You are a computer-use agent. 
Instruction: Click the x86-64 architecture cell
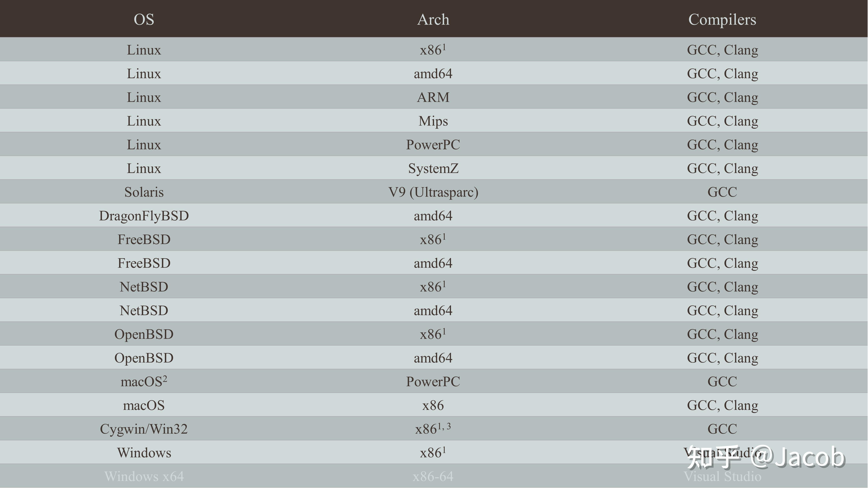433,476
